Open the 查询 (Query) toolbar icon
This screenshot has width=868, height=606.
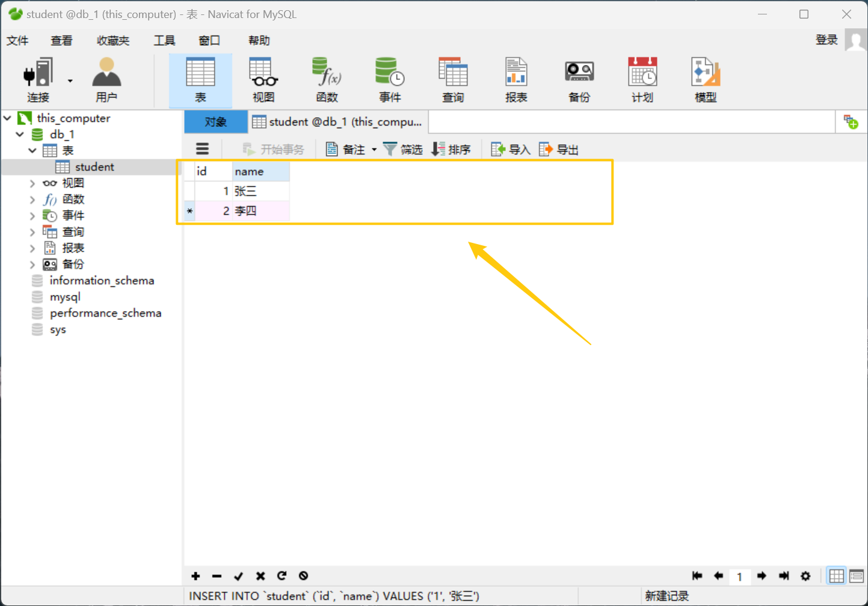tap(452, 79)
